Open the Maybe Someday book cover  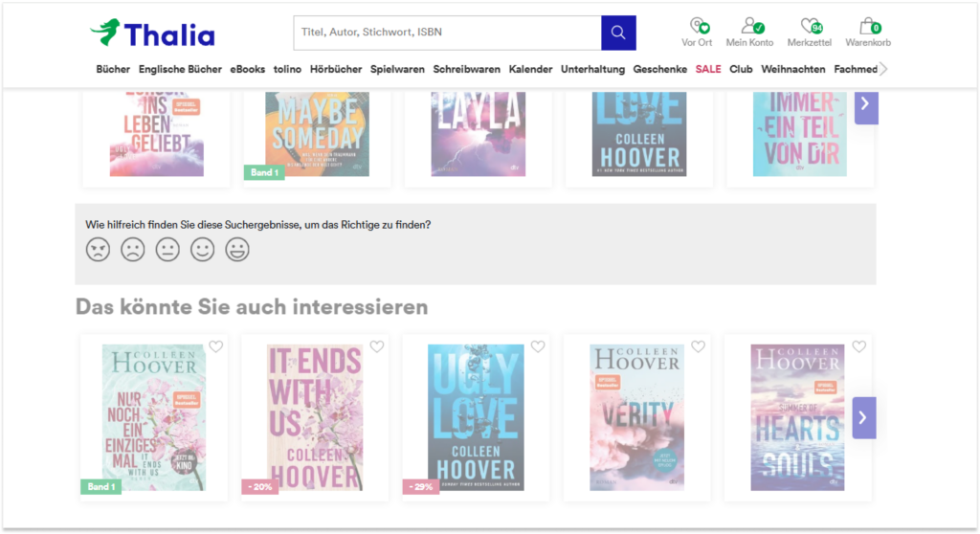click(x=318, y=134)
